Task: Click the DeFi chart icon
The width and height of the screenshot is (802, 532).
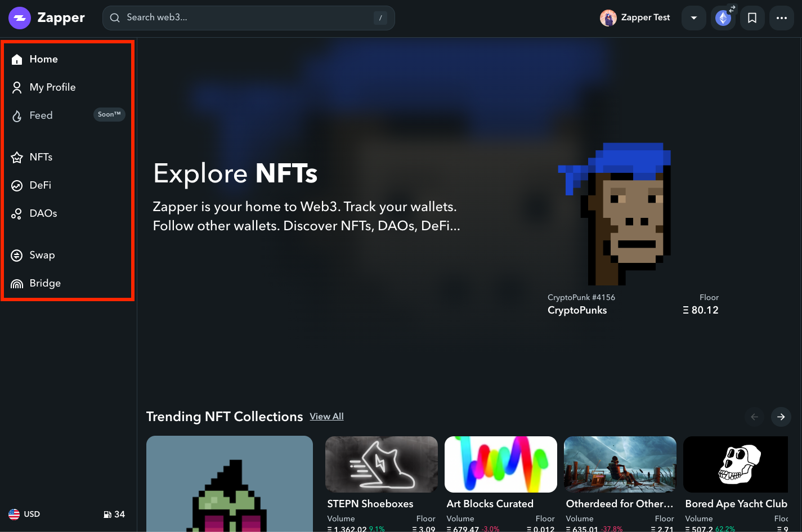Action: [17, 186]
